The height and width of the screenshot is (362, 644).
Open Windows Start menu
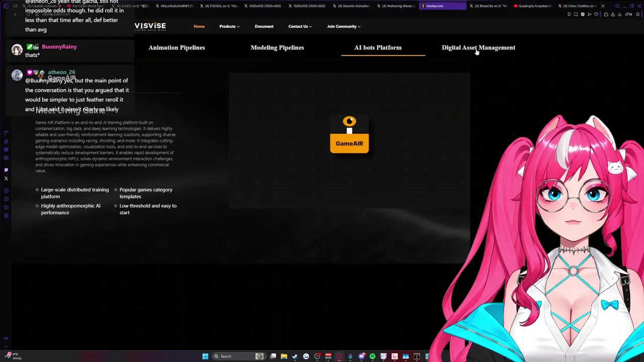click(205, 356)
